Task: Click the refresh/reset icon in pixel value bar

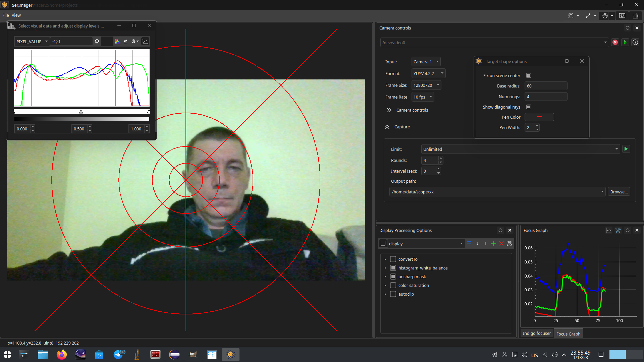Action: pos(96,41)
